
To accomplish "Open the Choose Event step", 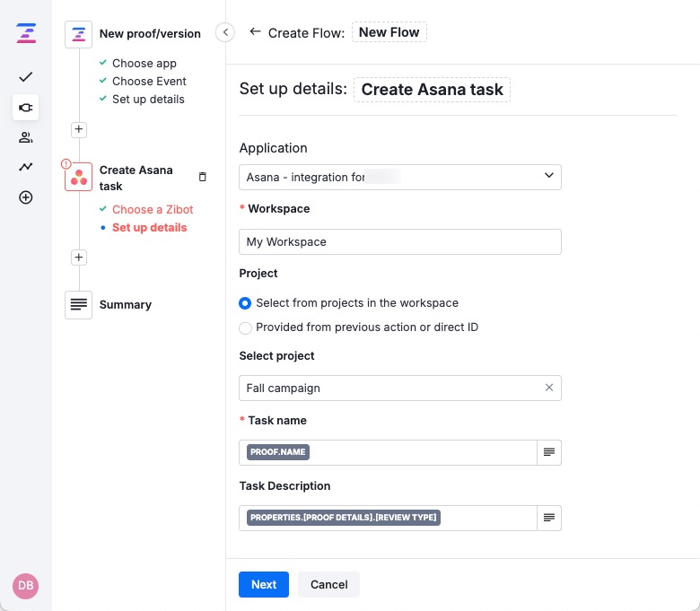I will 149,82.
